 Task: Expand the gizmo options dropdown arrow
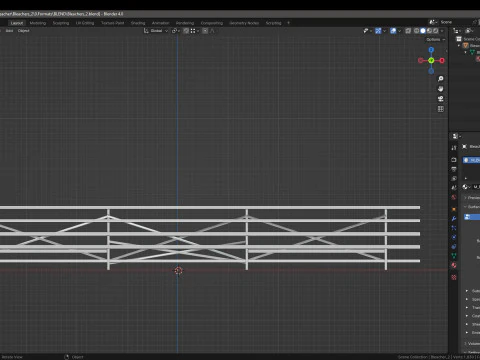point(384,31)
